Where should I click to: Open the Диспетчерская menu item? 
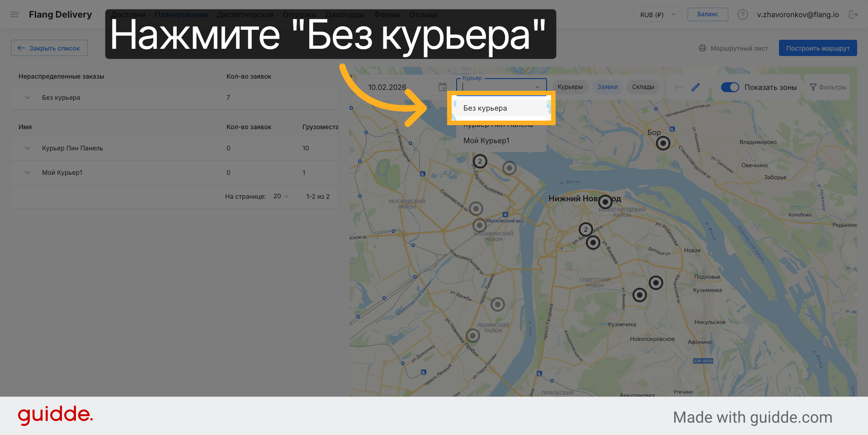tap(245, 14)
